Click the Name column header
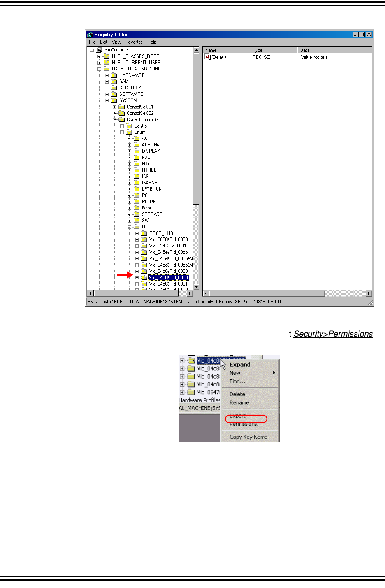 tap(226, 50)
